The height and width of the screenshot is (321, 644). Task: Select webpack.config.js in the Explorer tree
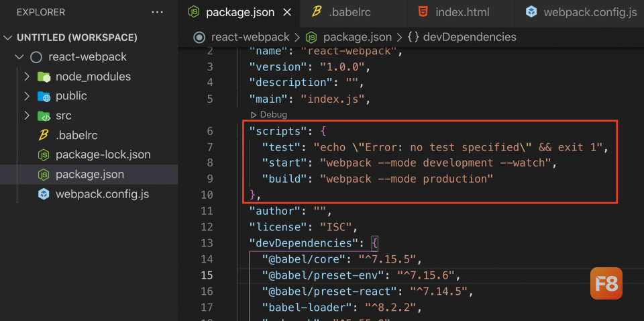(102, 194)
